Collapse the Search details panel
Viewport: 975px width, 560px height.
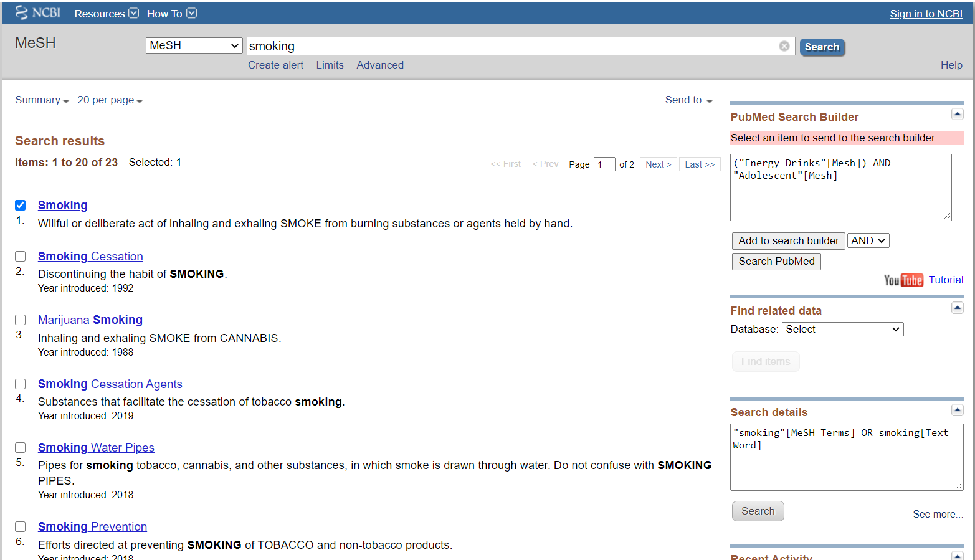(957, 410)
